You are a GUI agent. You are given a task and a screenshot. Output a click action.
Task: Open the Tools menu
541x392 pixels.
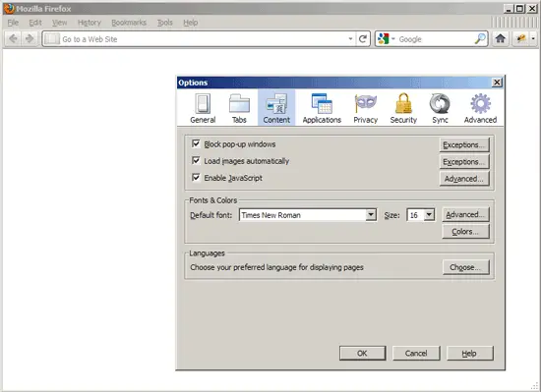pos(165,23)
